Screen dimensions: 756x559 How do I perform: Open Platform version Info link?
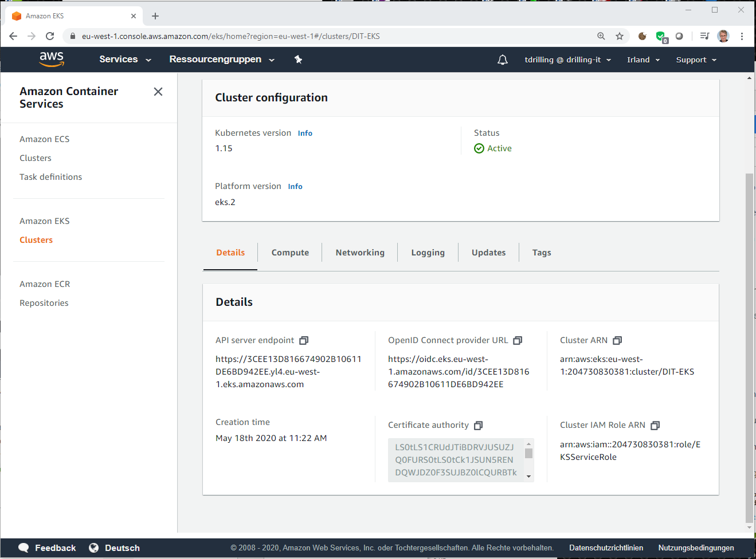[x=295, y=187]
